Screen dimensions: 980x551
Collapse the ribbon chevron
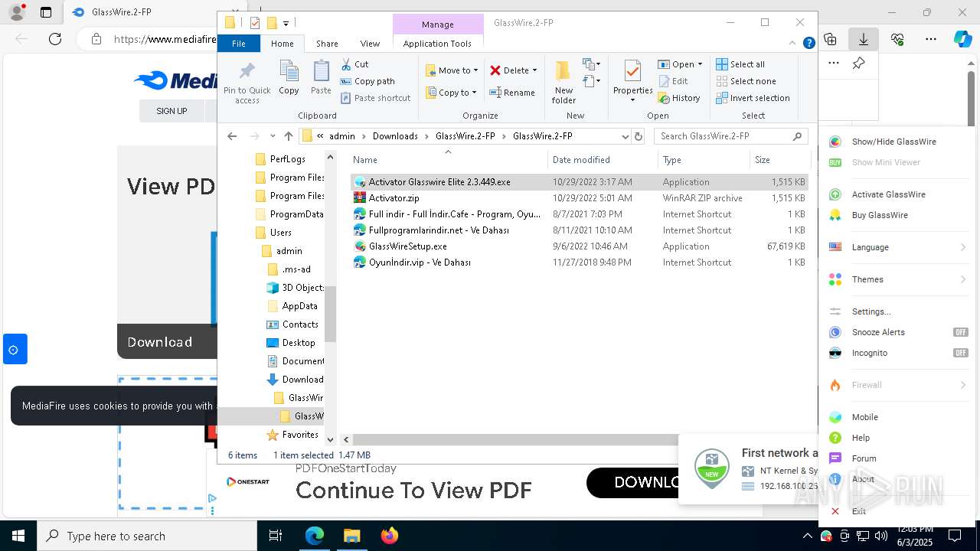click(x=793, y=44)
